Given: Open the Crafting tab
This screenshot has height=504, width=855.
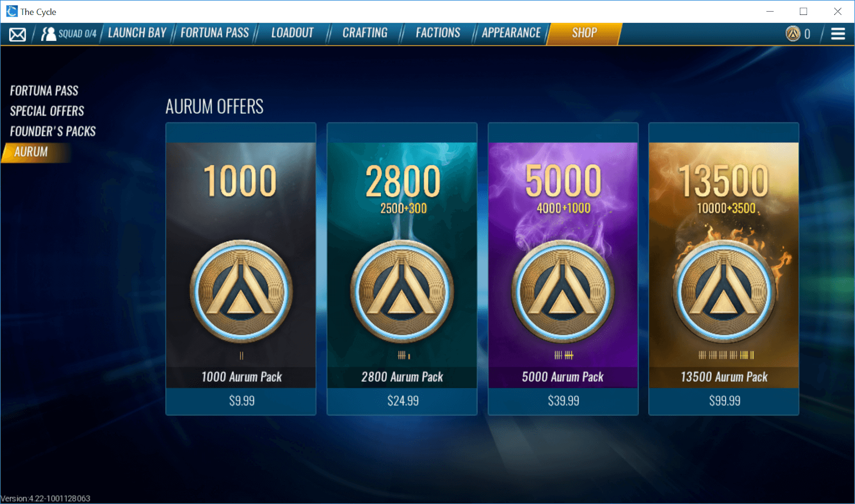Looking at the screenshot, I should point(365,33).
